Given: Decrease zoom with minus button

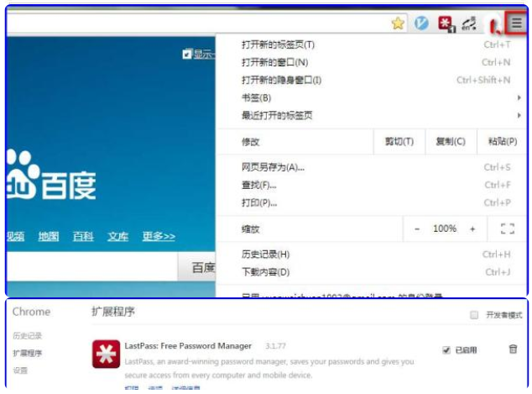Looking at the screenshot, I should point(417,229).
